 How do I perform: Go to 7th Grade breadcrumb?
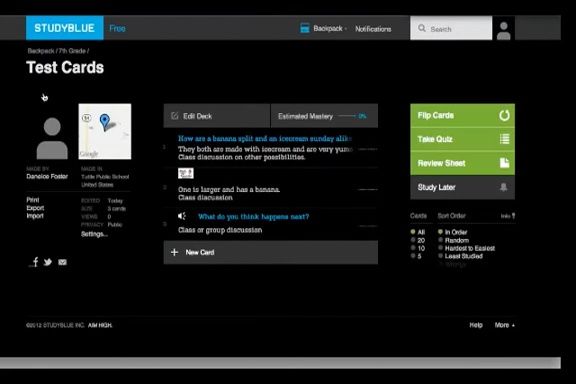tap(72, 51)
